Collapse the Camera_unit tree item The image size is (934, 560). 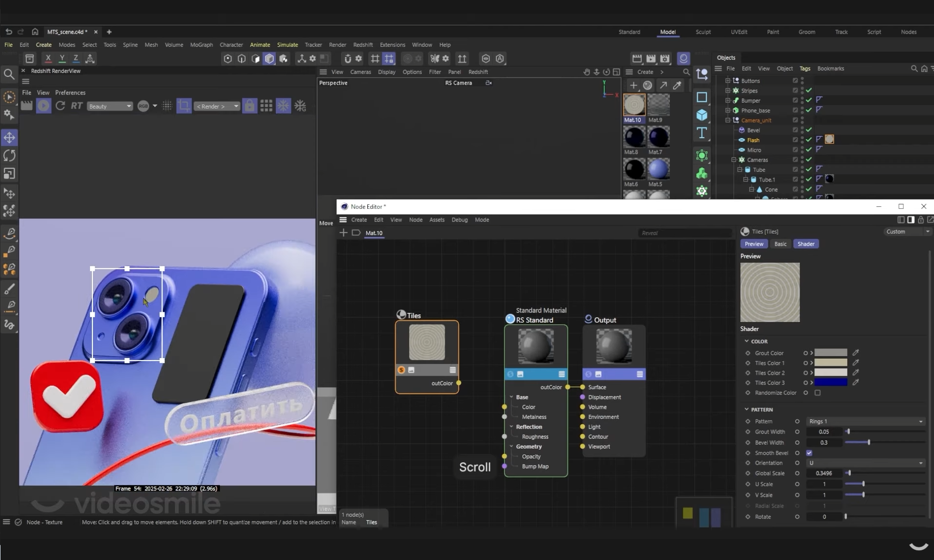coord(728,120)
